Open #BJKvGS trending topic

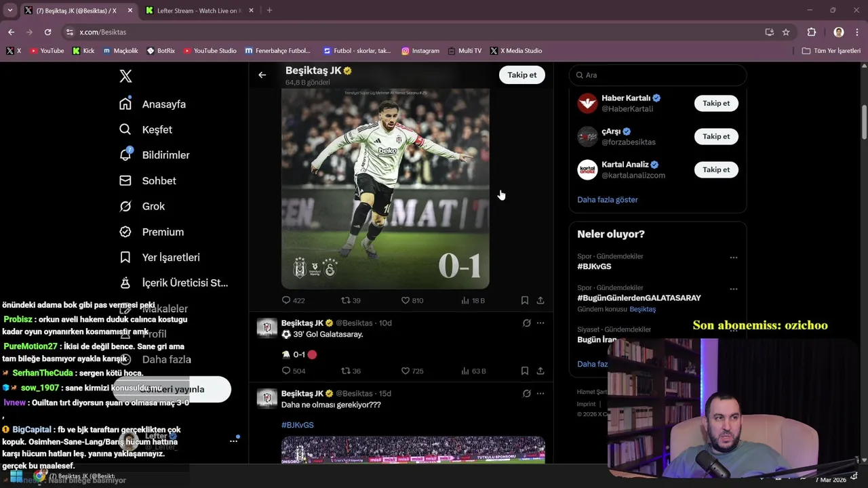point(594,266)
